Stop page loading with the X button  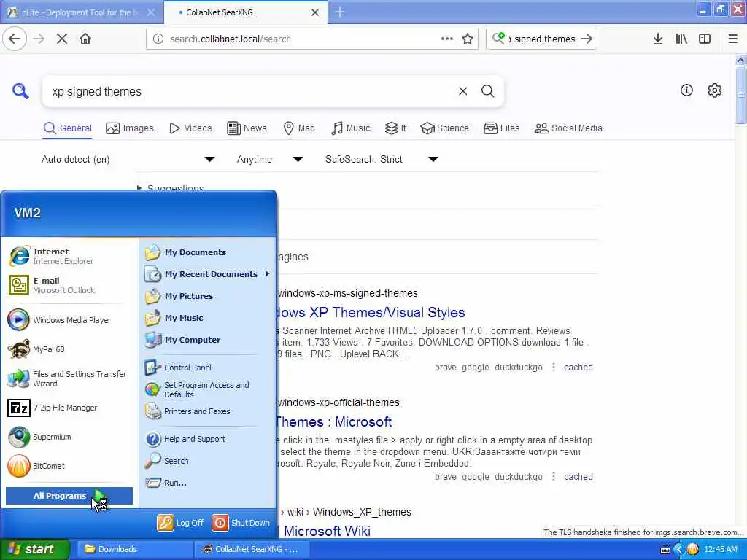(62, 39)
